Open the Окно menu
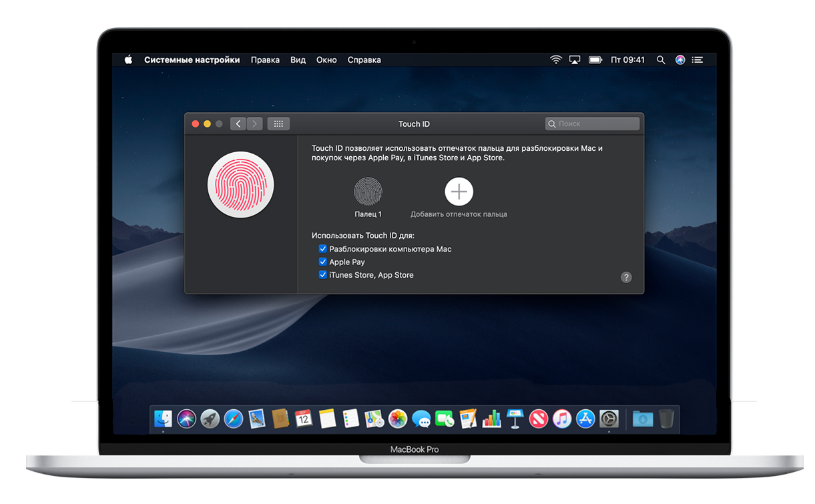 (x=326, y=59)
